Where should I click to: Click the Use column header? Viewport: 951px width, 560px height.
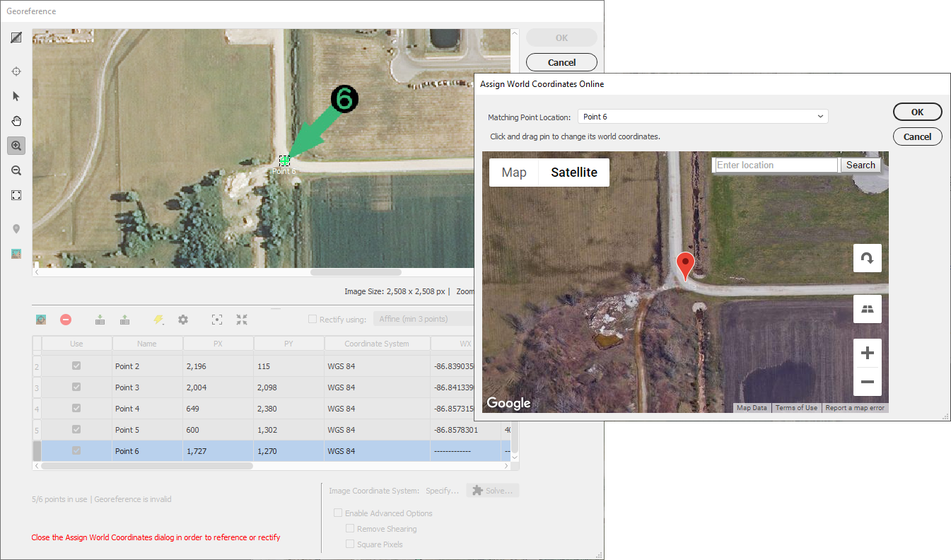pos(76,344)
